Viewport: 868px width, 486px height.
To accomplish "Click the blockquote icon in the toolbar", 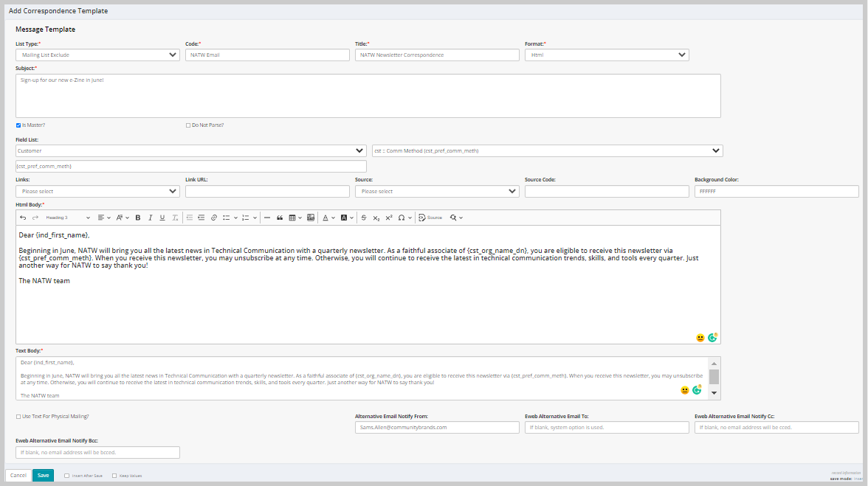I will tap(281, 218).
